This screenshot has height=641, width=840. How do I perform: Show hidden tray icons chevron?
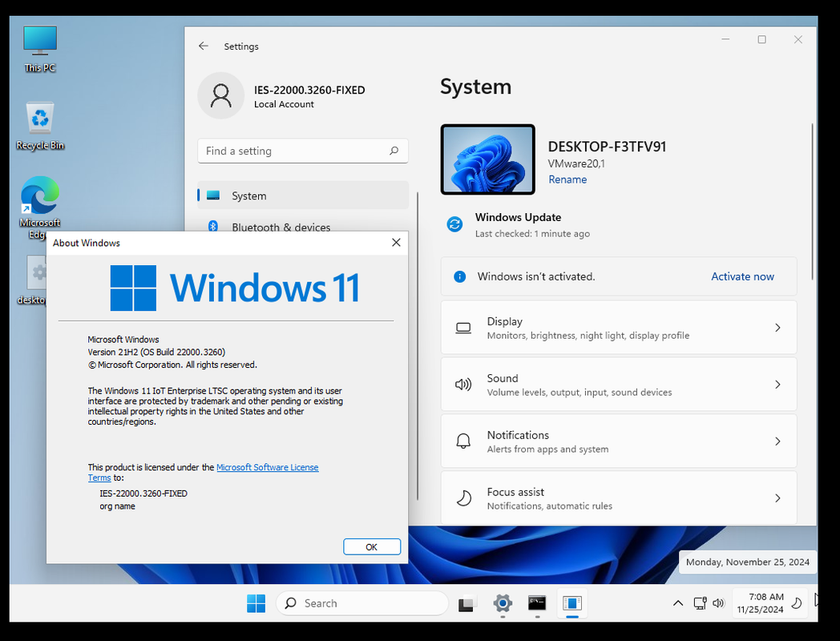tap(677, 603)
